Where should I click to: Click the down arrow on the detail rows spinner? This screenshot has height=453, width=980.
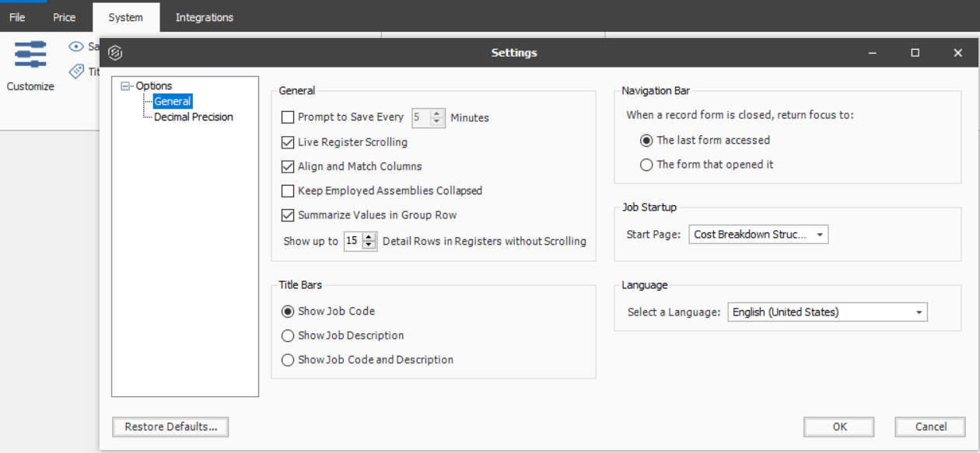coord(369,245)
